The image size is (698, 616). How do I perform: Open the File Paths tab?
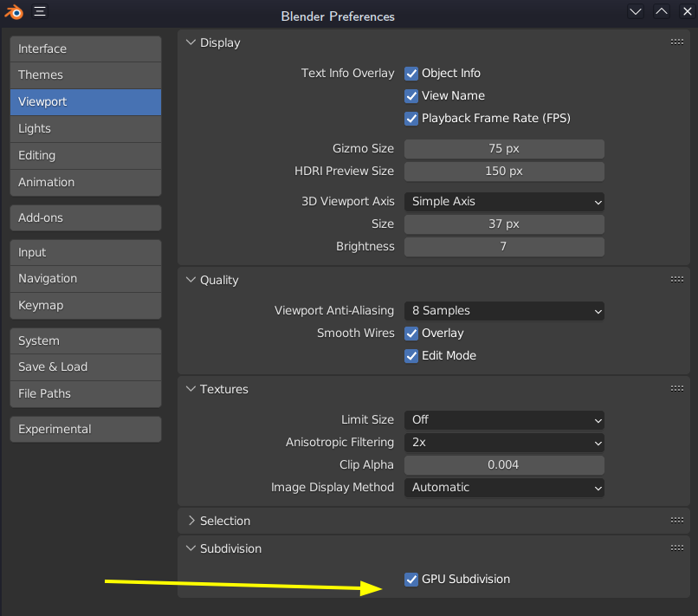(x=86, y=393)
